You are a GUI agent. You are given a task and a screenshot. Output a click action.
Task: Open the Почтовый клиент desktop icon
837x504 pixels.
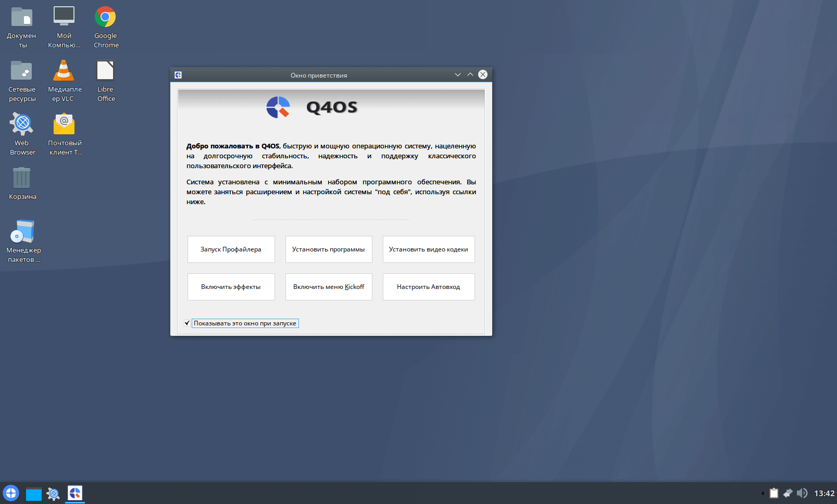coord(64,124)
